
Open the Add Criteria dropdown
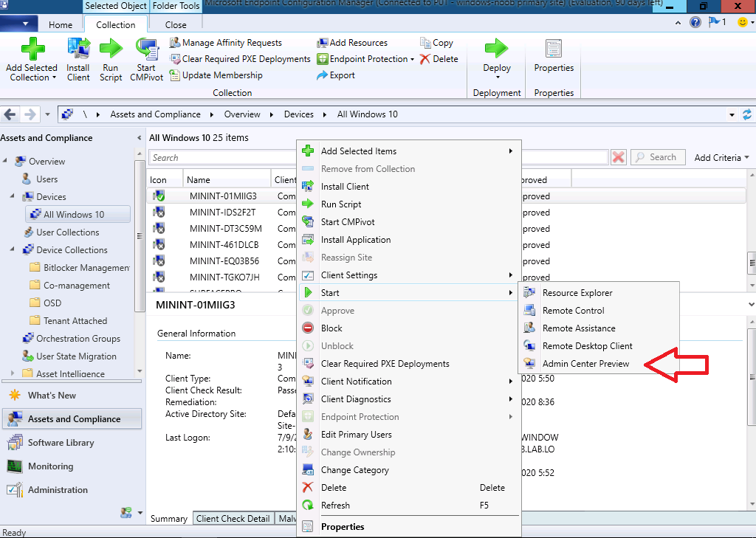tap(722, 158)
